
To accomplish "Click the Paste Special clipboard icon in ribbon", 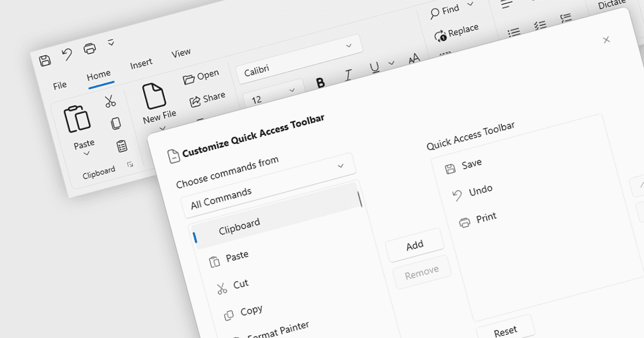I will [x=122, y=146].
